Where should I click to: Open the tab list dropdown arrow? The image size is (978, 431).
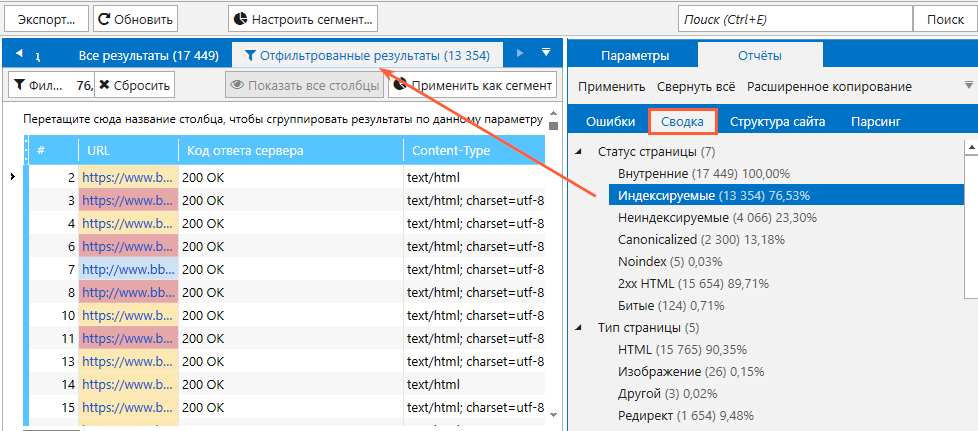click(x=546, y=52)
